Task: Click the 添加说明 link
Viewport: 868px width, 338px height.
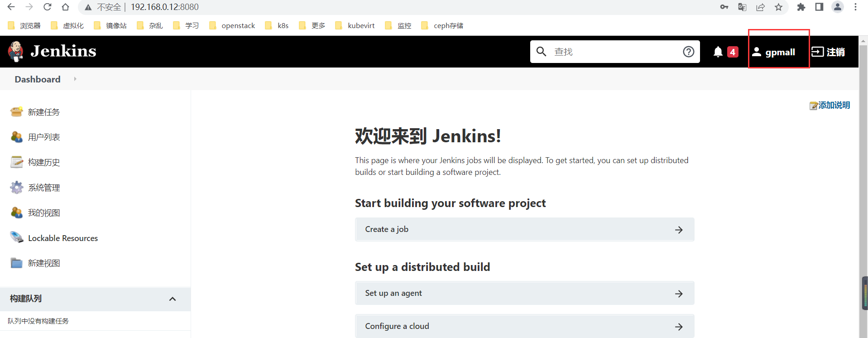Action: [834, 105]
